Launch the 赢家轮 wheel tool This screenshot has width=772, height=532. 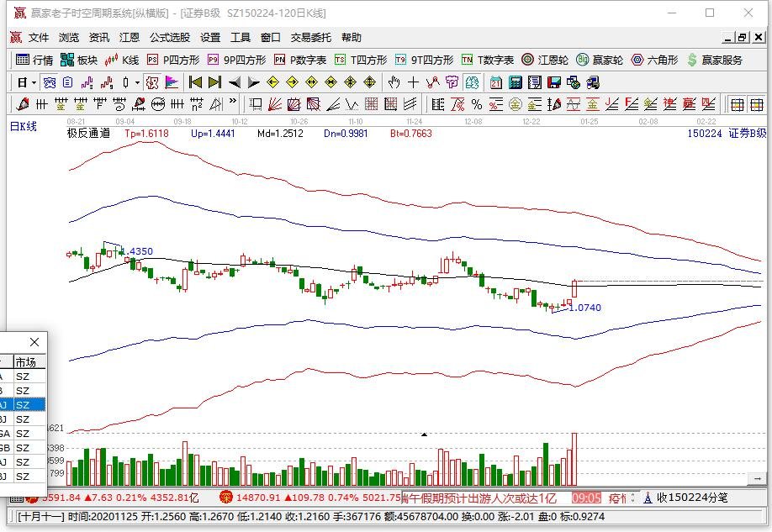pyautogui.click(x=600, y=60)
